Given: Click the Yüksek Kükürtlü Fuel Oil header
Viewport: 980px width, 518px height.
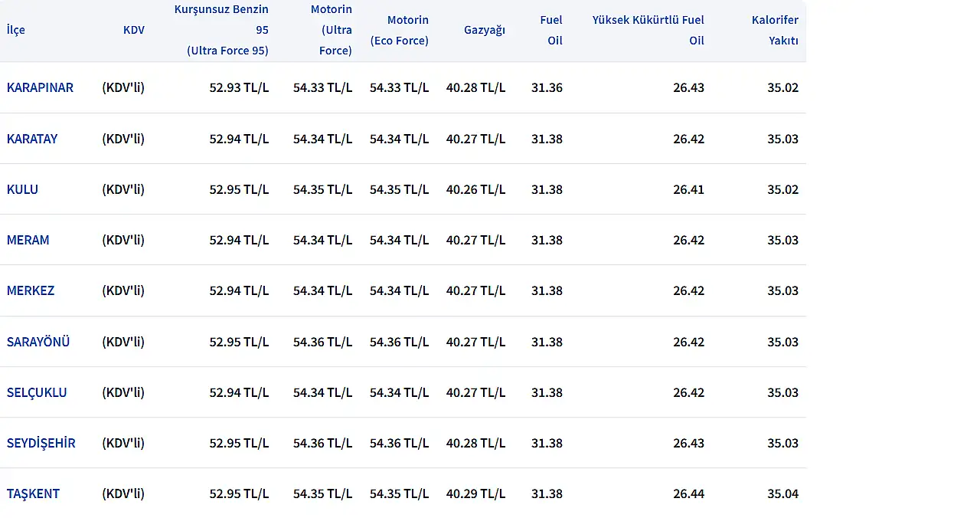Looking at the screenshot, I should (648, 30).
